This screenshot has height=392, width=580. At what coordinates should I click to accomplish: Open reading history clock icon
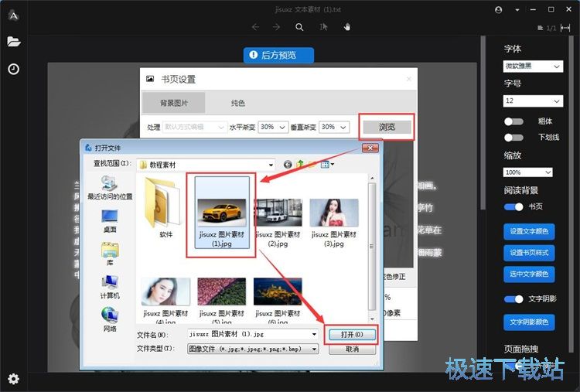pos(13,70)
